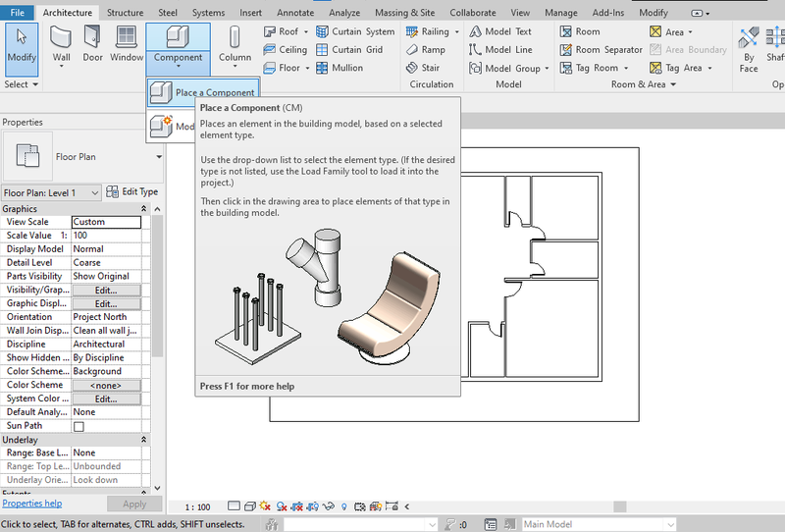Viewport: 785px width, 532px height.
Task: Pick the Ramp tool
Action: (x=426, y=50)
